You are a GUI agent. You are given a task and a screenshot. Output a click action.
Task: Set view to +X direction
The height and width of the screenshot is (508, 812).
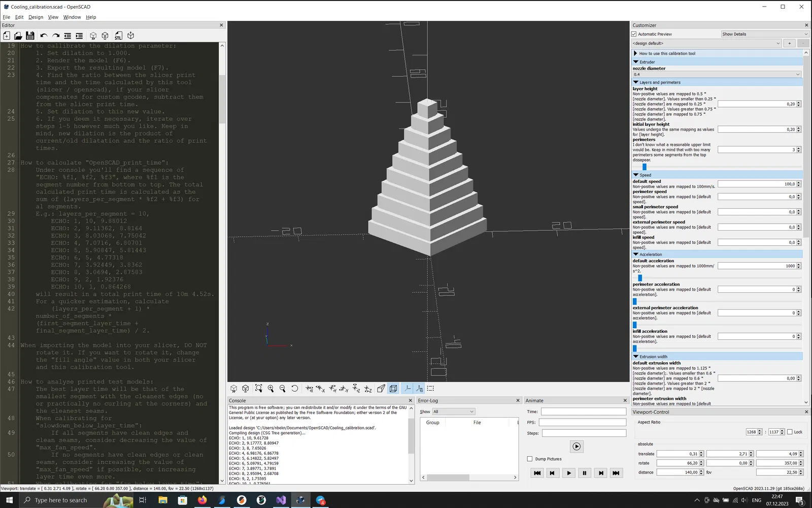pyautogui.click(x=309, y=389)
